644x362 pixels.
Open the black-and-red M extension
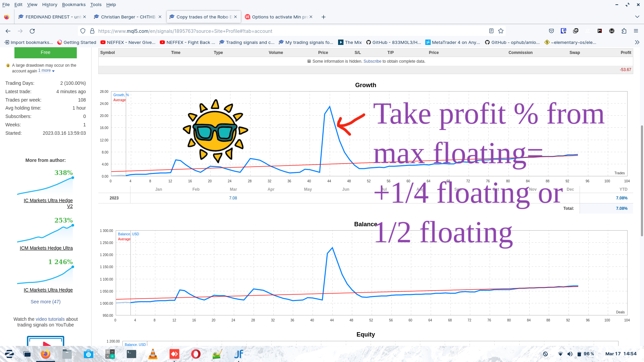click(600, 31)
